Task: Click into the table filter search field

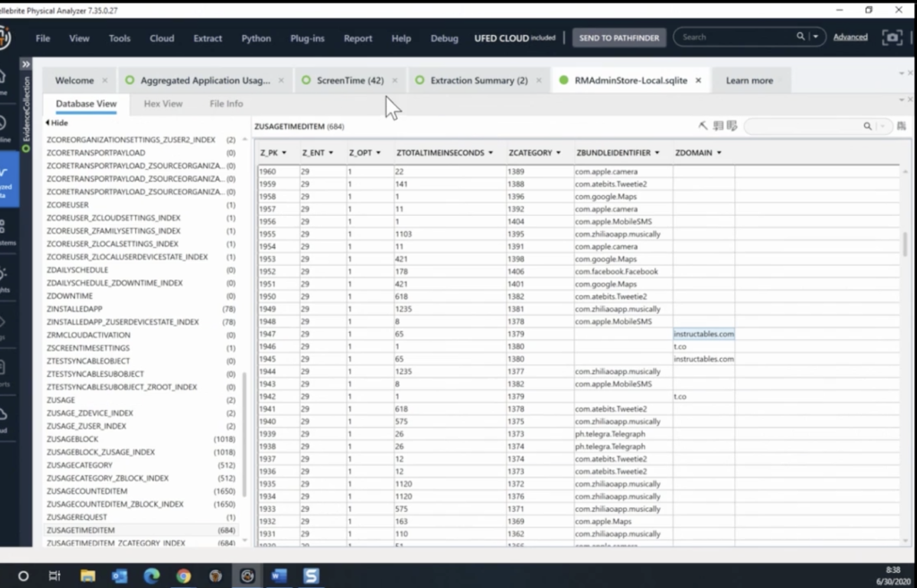Action: coord(804,126)
